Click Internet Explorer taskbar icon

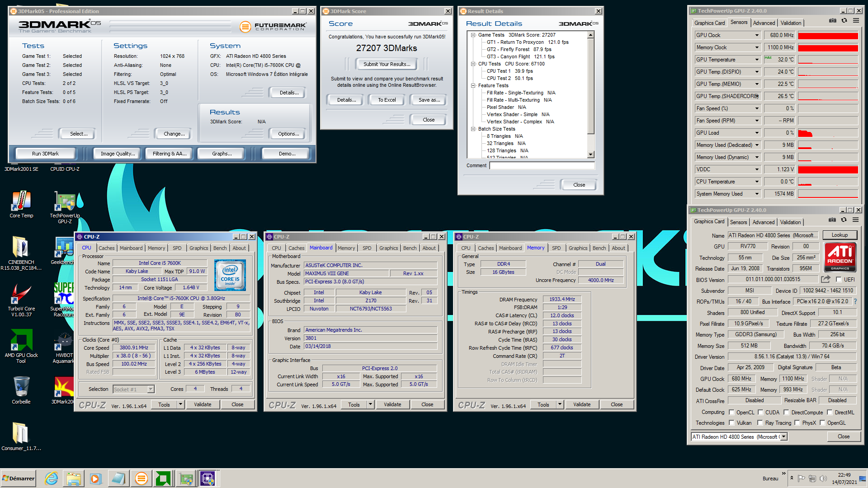click(52, 479)
